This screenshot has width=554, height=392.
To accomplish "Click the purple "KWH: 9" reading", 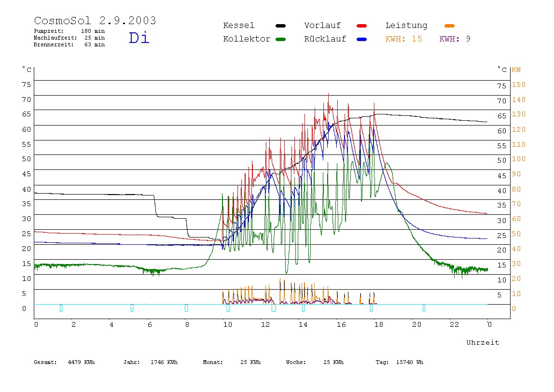I will 455,39.
